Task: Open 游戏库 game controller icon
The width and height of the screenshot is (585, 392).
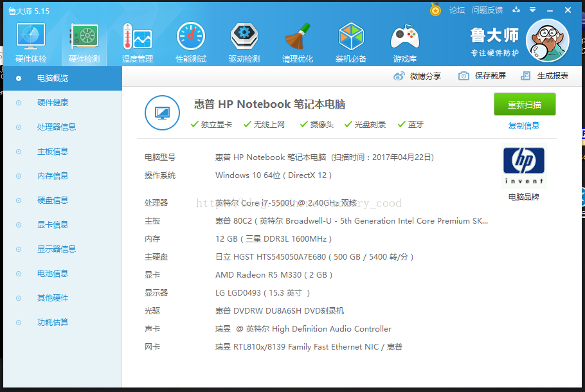Action: coord(405,37)
